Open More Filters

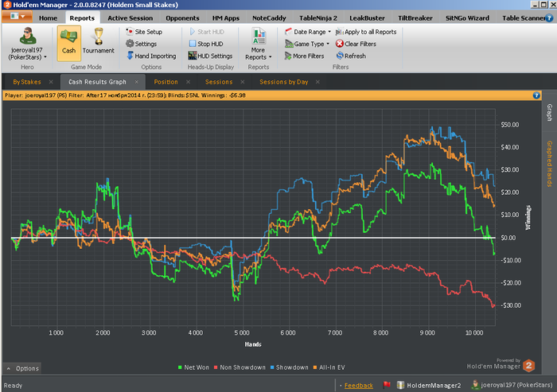[x=310, y=56]
